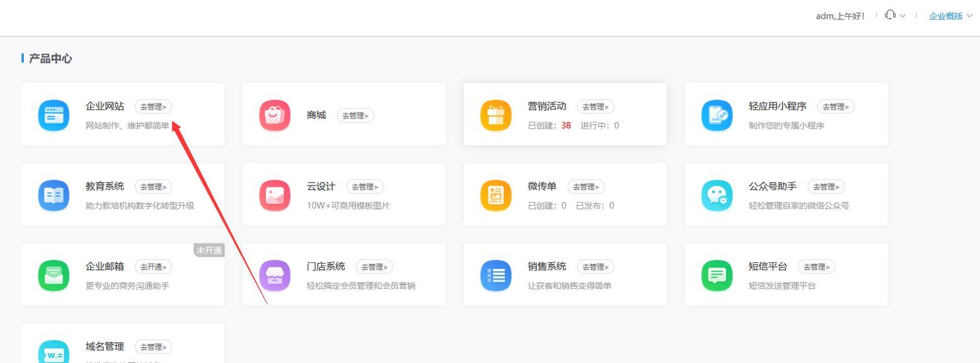The image size is (980, 363).
Task: Click the 企业网站 blue browser icon
Action: coord(53,115)
